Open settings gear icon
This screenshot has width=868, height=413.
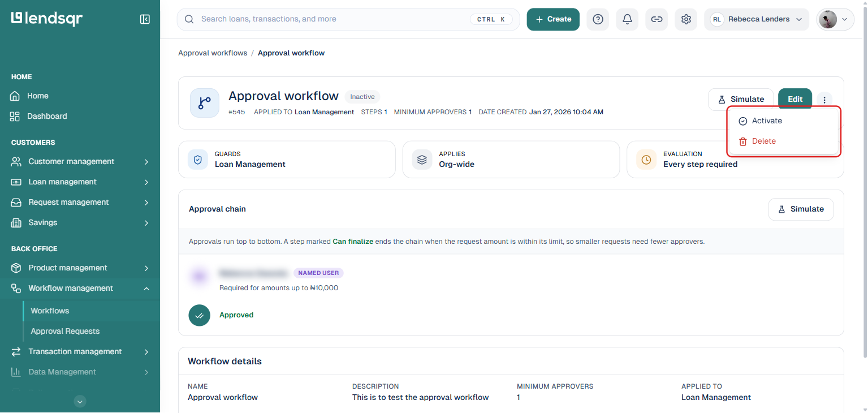coord(686,19)
